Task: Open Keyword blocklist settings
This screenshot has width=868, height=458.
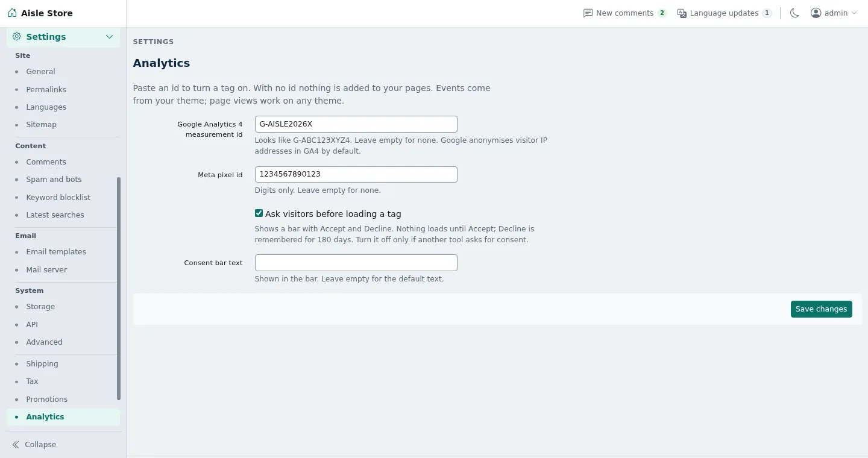Action: pyautogui.click(x=58, y=198)
